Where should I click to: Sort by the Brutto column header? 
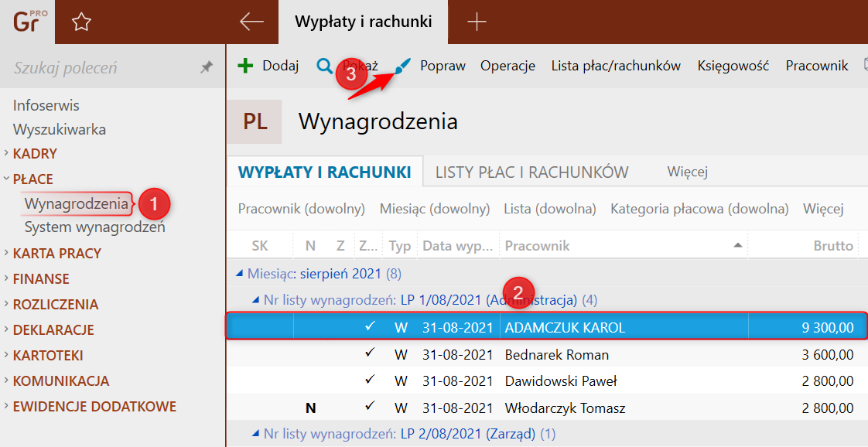(x=833, y=246)
